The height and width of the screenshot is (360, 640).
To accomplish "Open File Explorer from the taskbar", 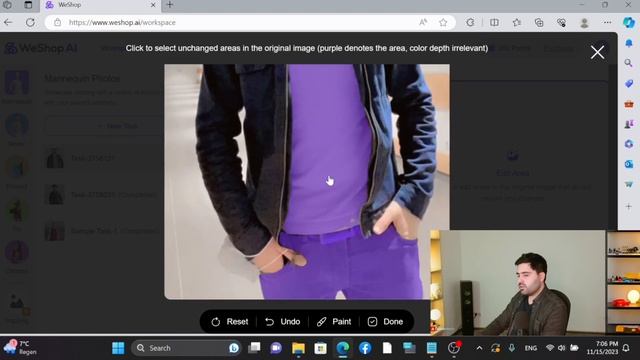I will click(x=298, y=348).
